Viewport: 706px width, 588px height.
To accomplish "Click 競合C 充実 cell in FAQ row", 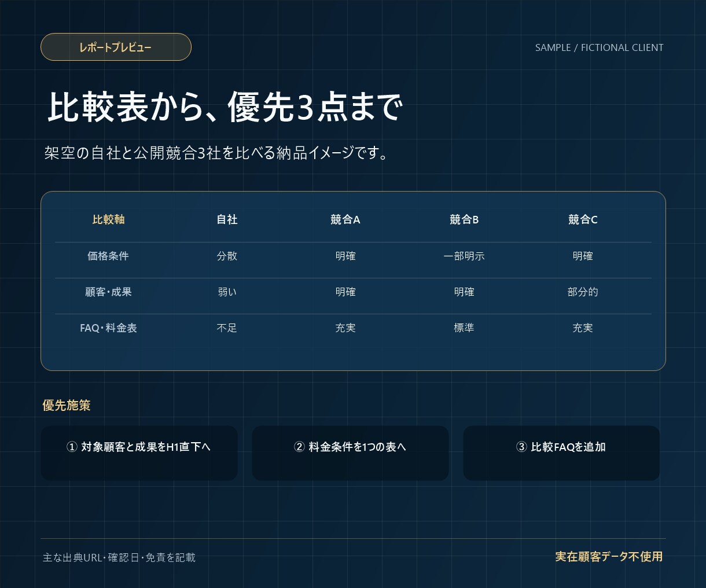I will [x=583, y=328].
